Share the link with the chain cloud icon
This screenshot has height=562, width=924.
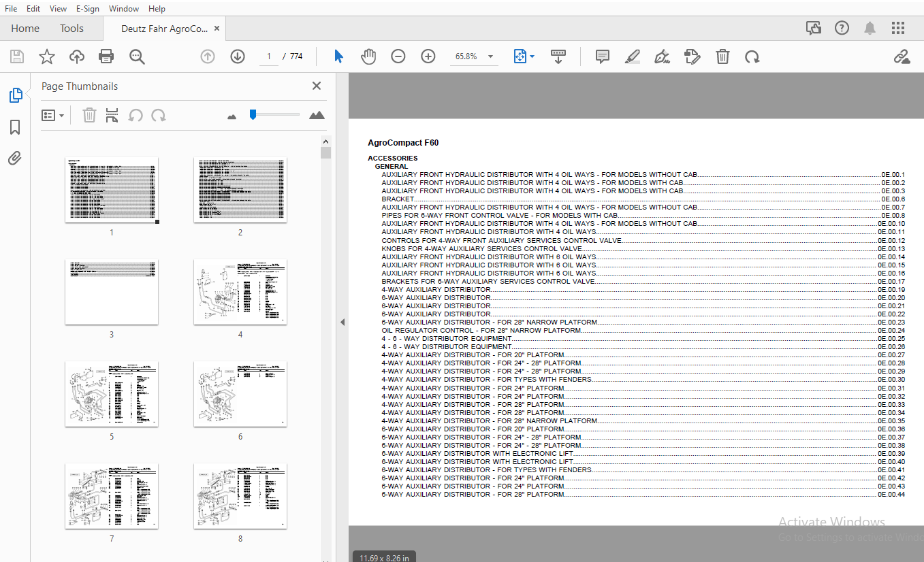tap(902, 56)
